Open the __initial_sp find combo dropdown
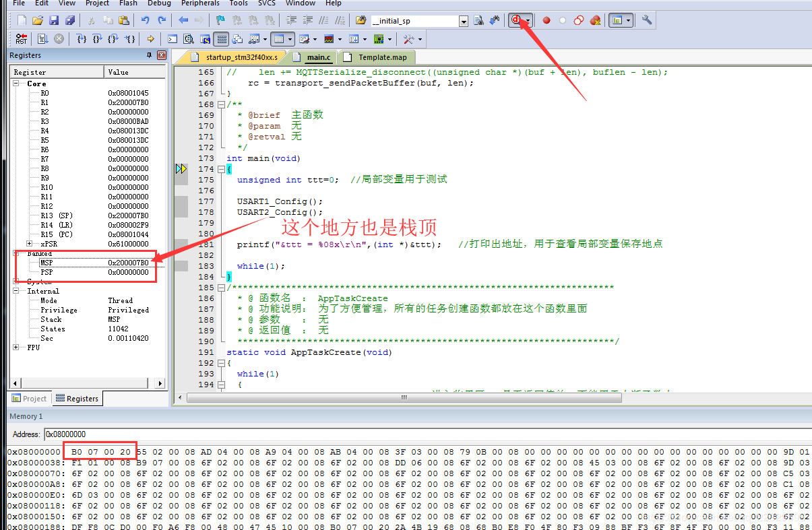The image size is (812, 530). [463, 21]
